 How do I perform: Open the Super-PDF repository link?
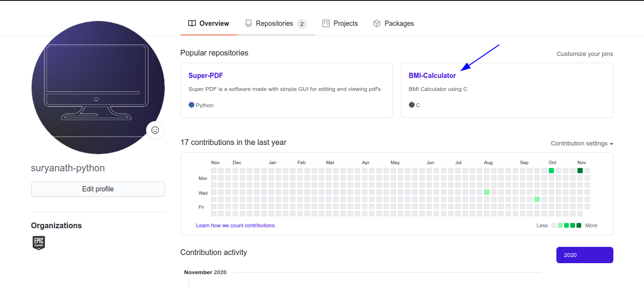pyautogui.click(x=205, y=76)
